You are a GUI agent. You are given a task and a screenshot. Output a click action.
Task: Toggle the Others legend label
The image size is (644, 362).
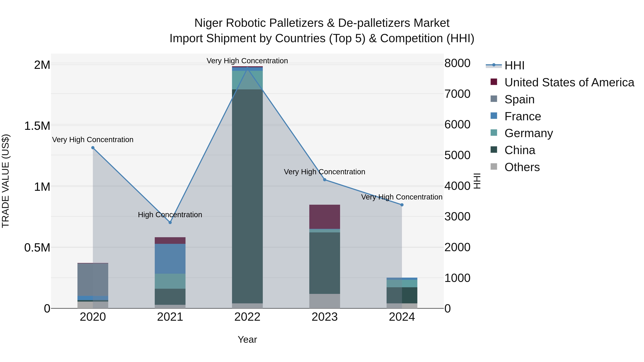522,167
